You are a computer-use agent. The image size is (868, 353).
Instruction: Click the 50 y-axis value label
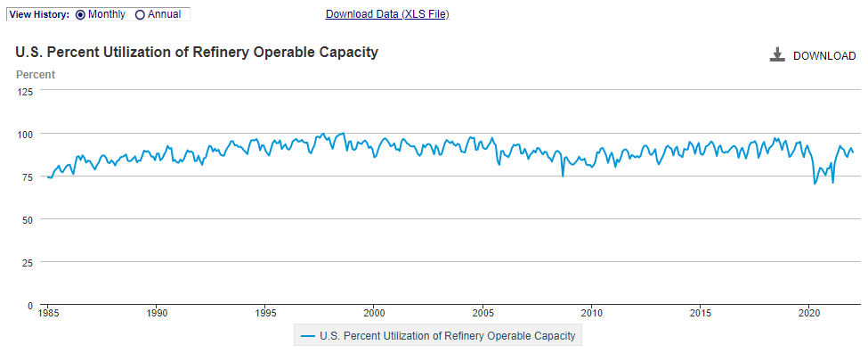tap(28, 219)
